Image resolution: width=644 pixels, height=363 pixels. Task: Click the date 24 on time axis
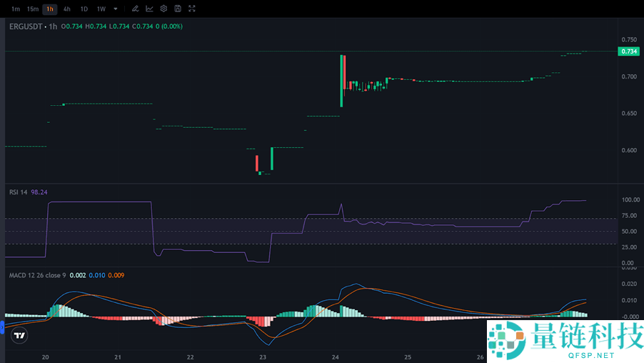[x=336, y=356]
